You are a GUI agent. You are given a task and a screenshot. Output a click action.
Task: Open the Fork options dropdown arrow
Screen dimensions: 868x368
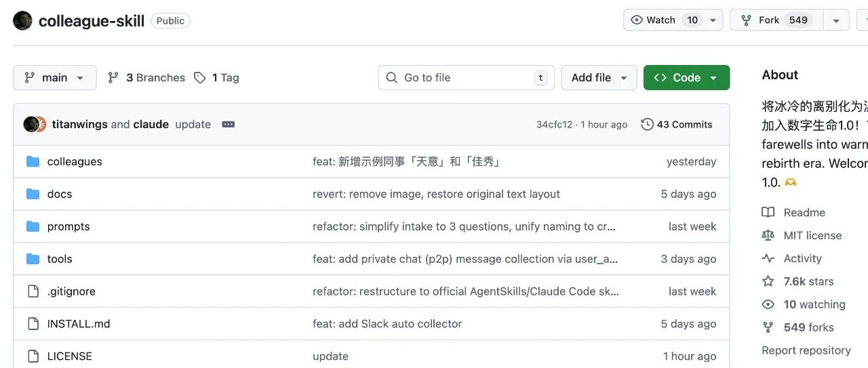(x=836, y=20)
